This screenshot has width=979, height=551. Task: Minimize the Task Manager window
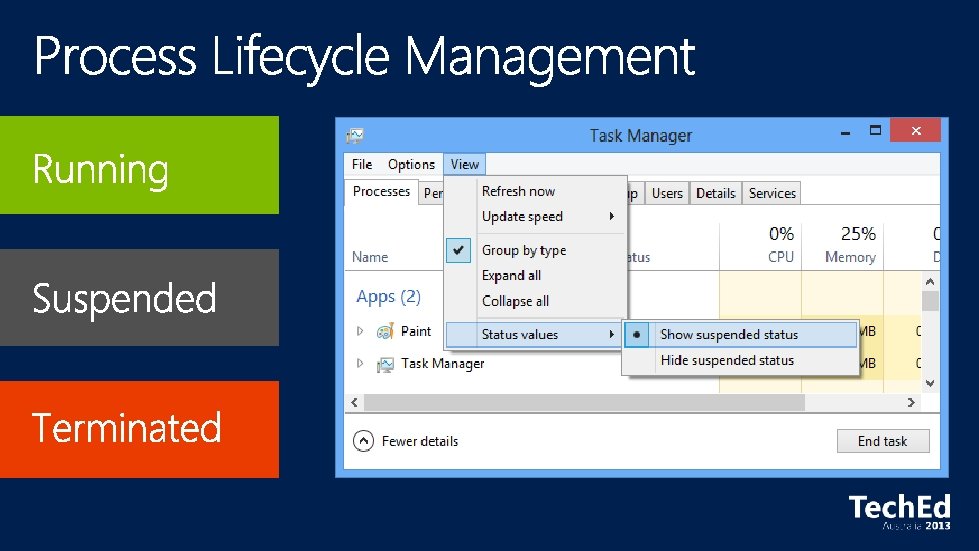tap(845, 132)
